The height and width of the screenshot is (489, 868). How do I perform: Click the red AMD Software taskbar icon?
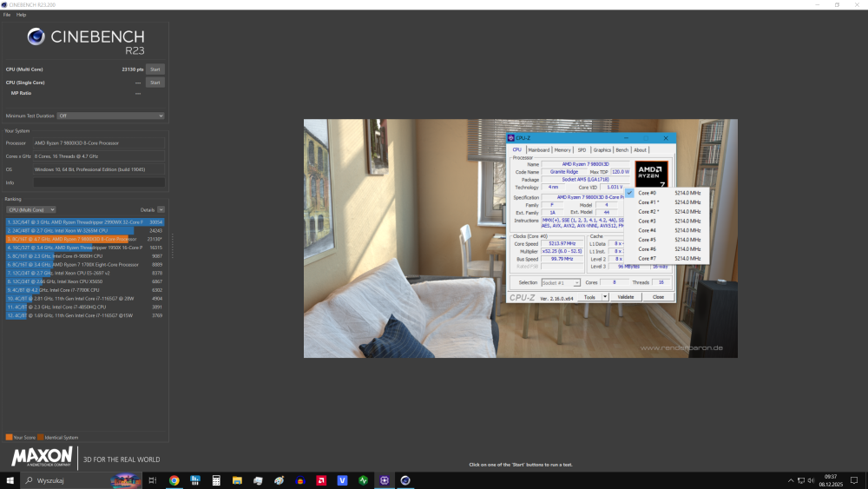tap(321, 480)
